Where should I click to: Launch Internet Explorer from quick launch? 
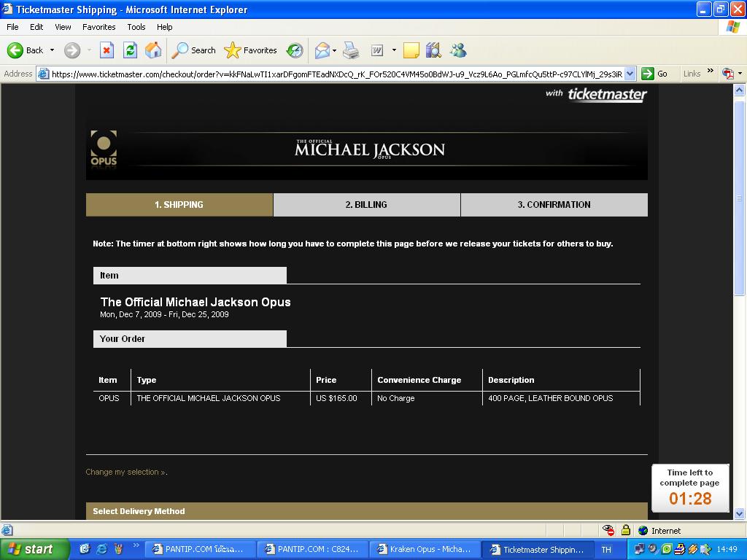click(101, 549)
